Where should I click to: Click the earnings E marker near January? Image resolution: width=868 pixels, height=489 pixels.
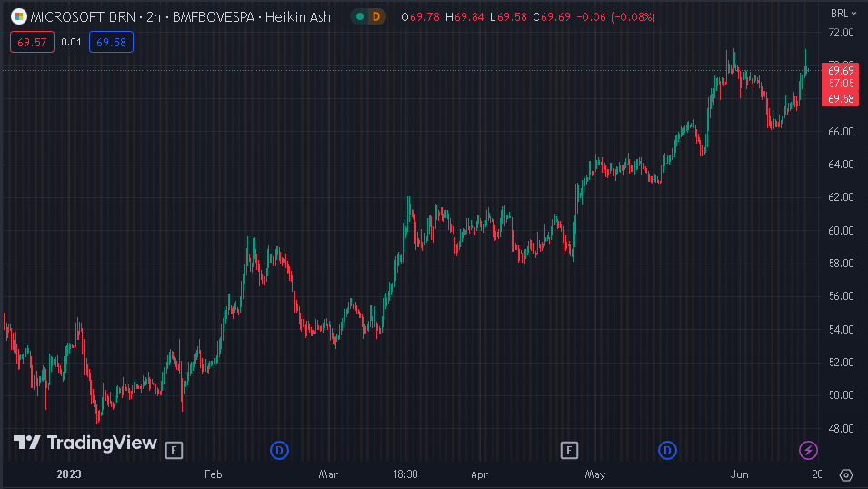[x=174, y=451]
